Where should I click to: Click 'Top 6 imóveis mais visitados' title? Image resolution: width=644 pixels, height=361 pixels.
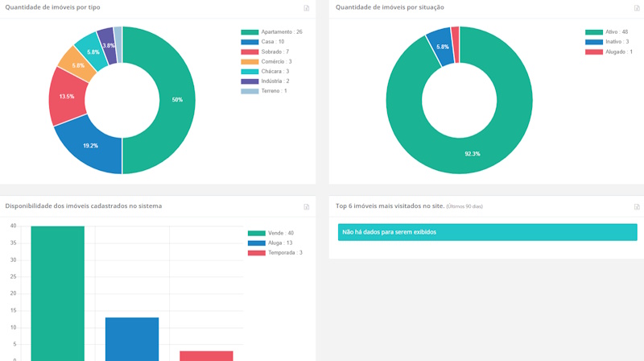pos(390,206)
